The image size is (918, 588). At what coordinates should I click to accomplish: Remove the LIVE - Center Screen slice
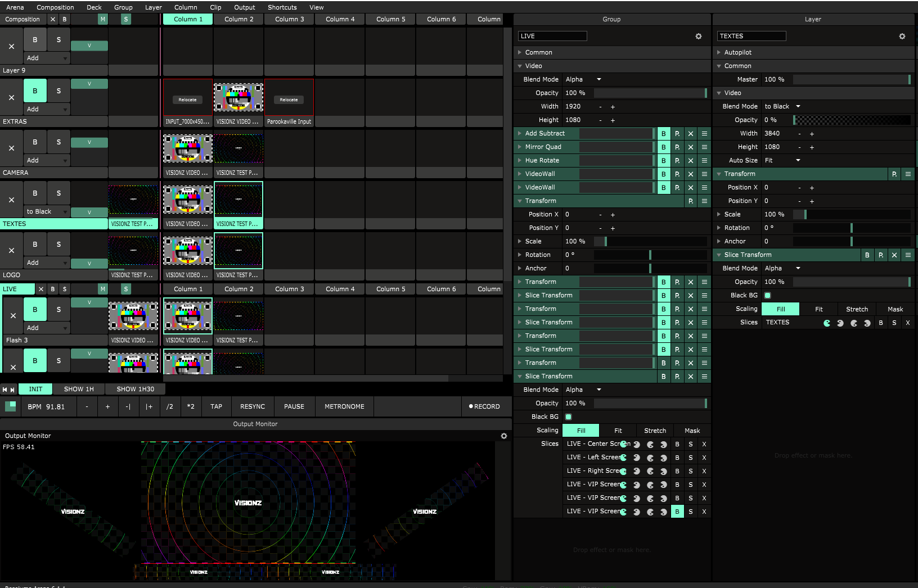click(704, 445)
